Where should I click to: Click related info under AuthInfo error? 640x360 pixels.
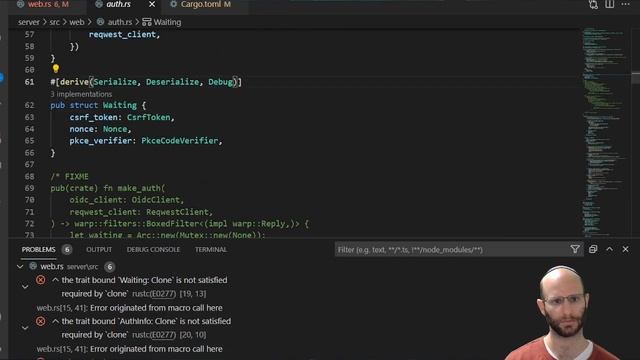click(130, 349)
